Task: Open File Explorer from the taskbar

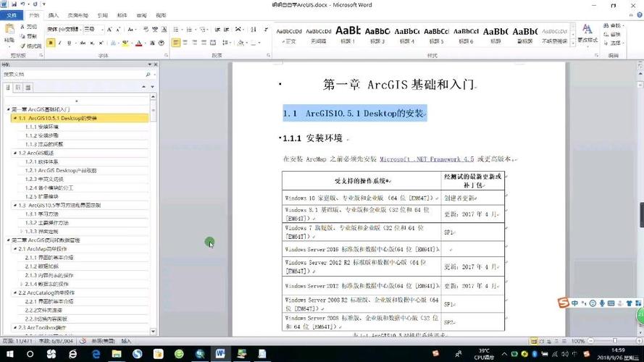Action: click(x=117, y=353)
